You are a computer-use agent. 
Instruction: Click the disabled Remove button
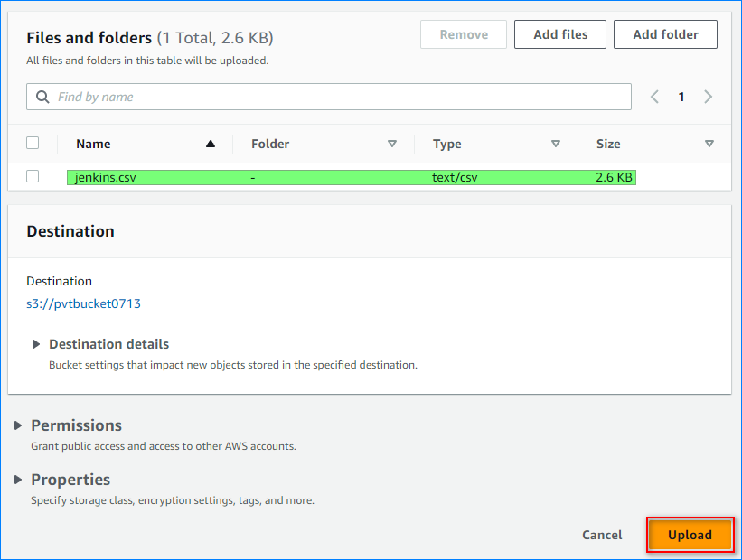point(463,34)
